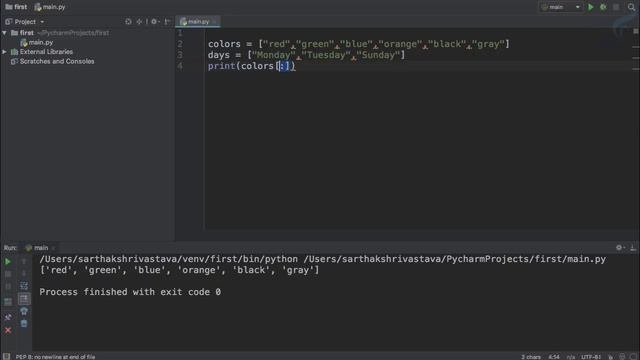Image resolution: width=640 pixels, height=360 pixels.
Task: Open the inspections profile icon in the status bar
Action: (x=622, y=357)
